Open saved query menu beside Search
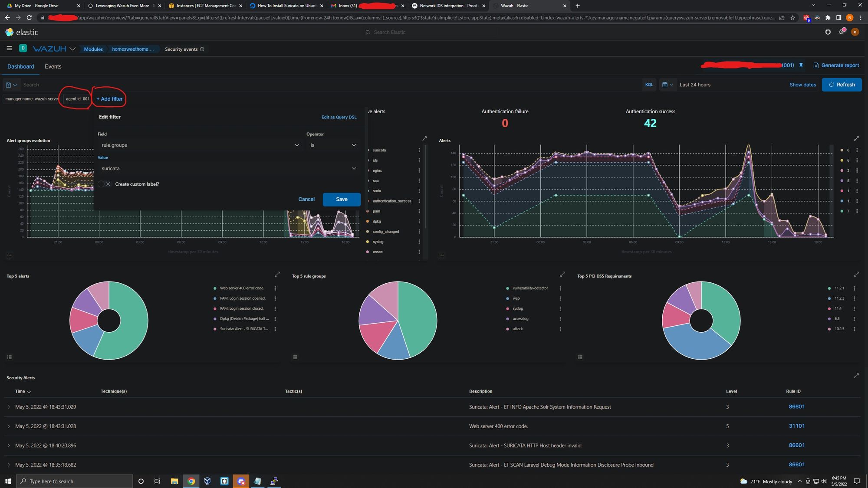The height and width of the screenshot is (488, 868). click(11, 85)
